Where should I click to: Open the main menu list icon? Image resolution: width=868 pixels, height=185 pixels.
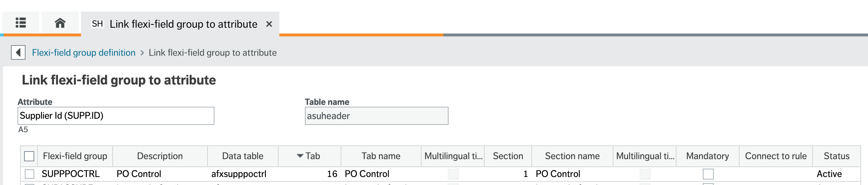[x=21, y=23]
